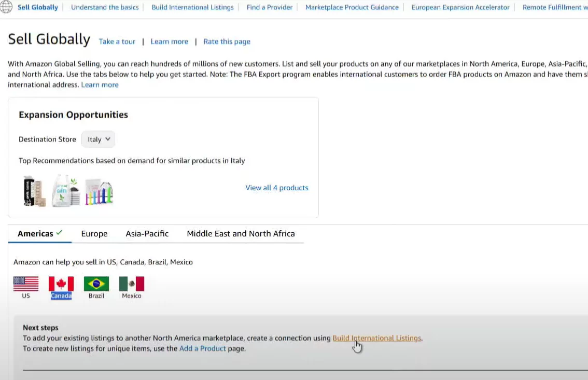588x380 pixels.
Task: Click Build International Listings link in Next steps
Action: click(376, 338)
